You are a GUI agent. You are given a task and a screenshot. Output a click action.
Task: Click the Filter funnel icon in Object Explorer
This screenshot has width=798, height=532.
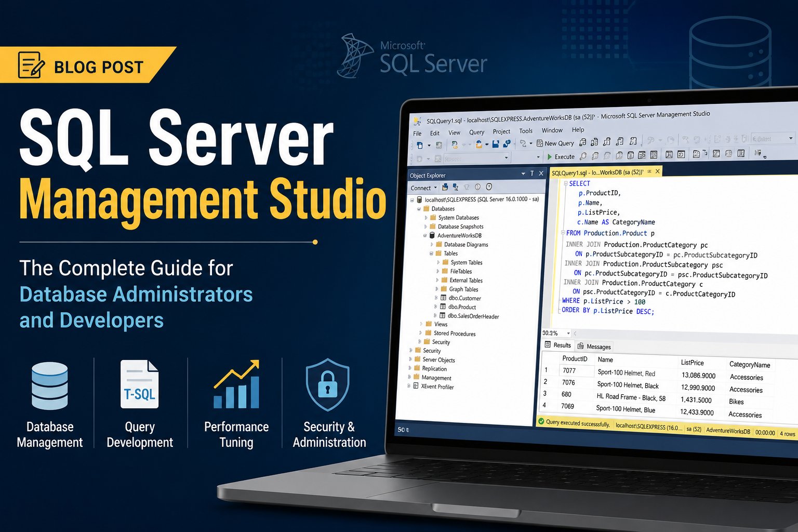(467, 187)
